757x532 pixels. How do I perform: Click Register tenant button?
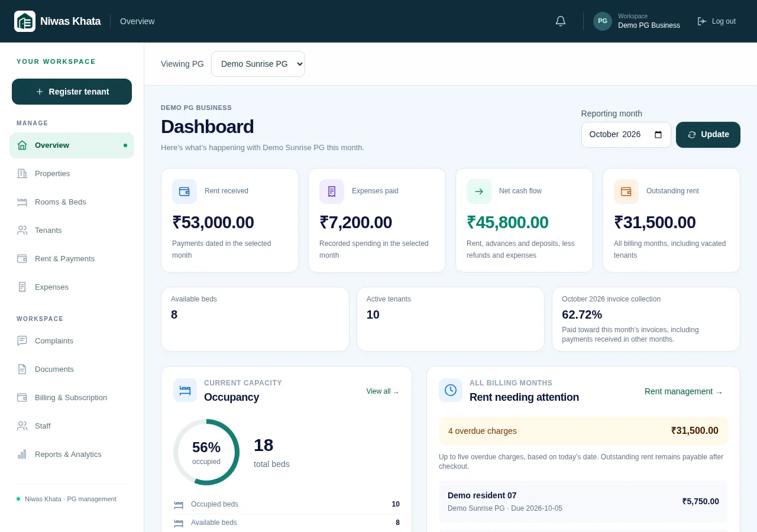(x=72, y=92)
